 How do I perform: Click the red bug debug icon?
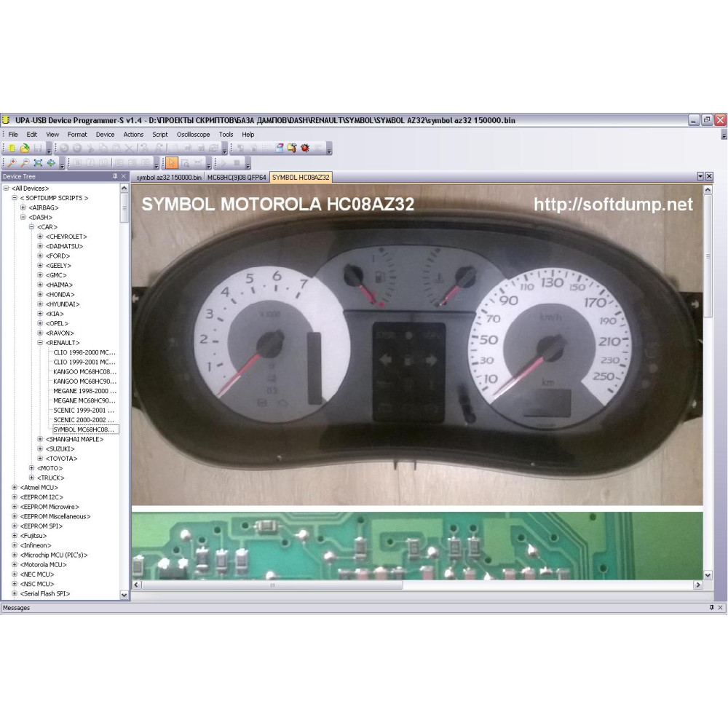tap(305, 148)
